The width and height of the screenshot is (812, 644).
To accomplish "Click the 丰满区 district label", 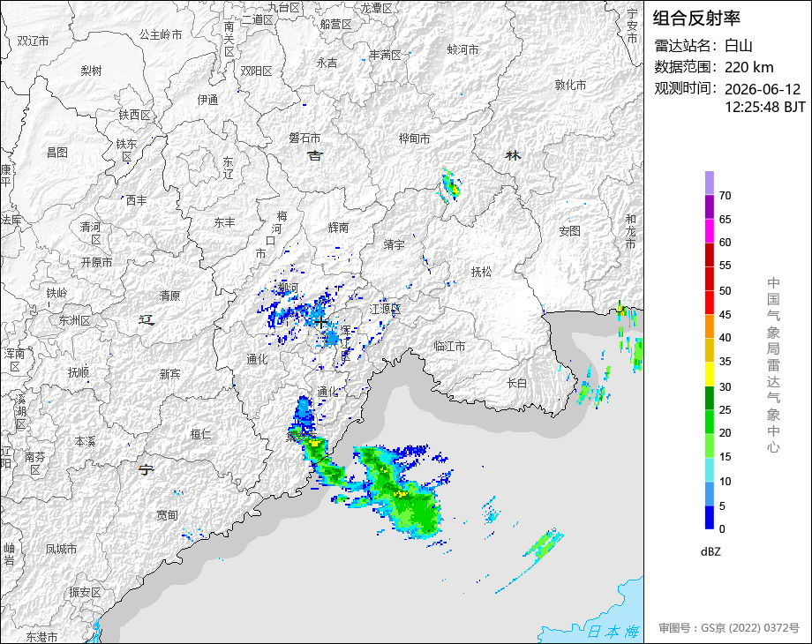I will click(x=386, y=55).
